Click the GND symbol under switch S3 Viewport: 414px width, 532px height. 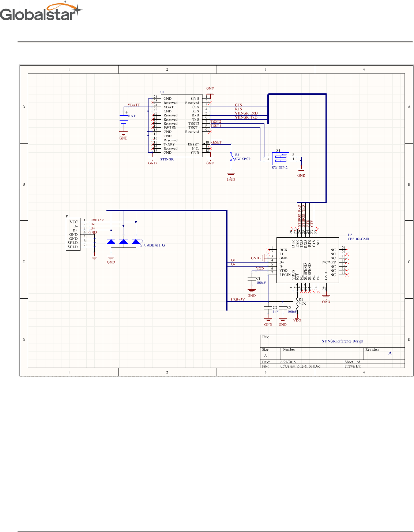(x=231, y=176)
